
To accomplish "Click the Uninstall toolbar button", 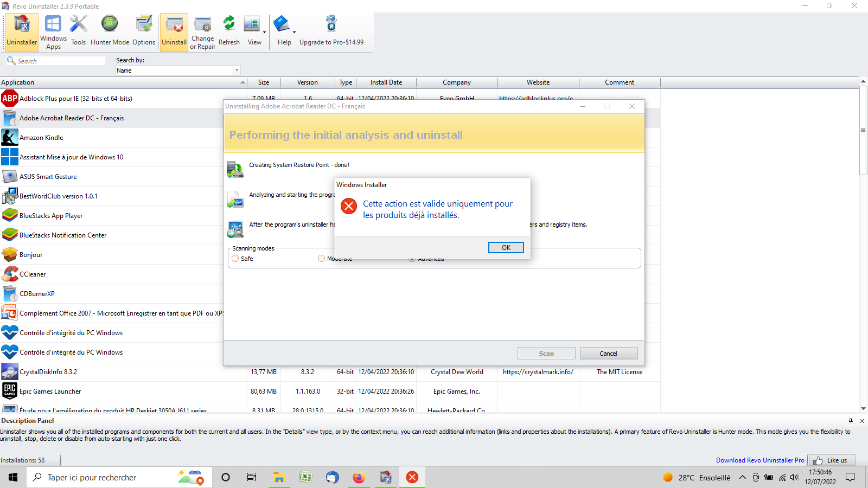I will [174, 31].
